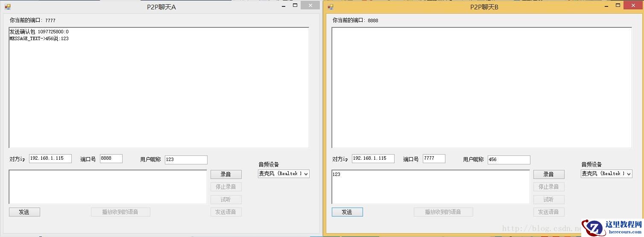Click the P2P聊天B window title icon
Screen dimensions: 644x237
[330, 7]
